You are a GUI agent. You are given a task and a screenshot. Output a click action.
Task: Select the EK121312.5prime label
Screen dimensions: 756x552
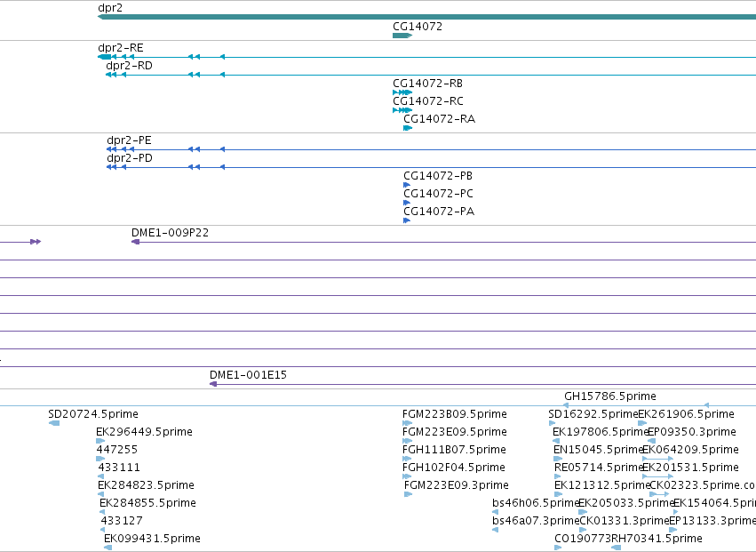[602, 485]
